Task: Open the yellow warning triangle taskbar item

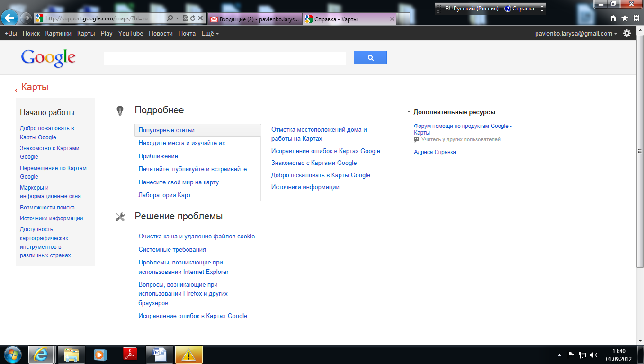Action: click(188, 355)
